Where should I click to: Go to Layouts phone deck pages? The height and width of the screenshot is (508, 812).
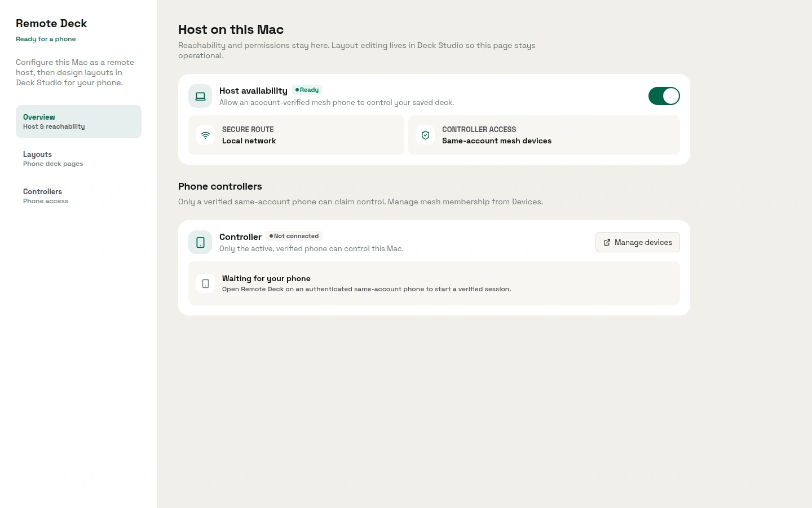pos(78,159)
